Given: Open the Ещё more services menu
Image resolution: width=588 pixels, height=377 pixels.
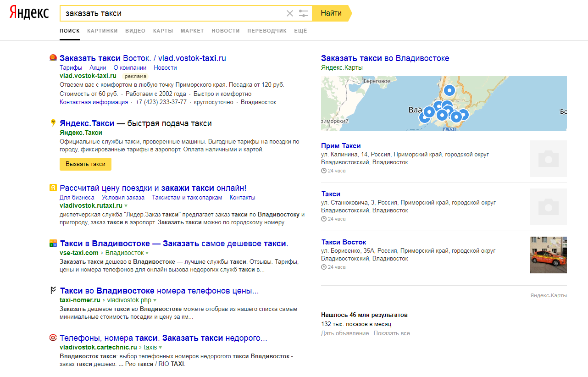Looking at the screenshot, I should pos(300,31).
